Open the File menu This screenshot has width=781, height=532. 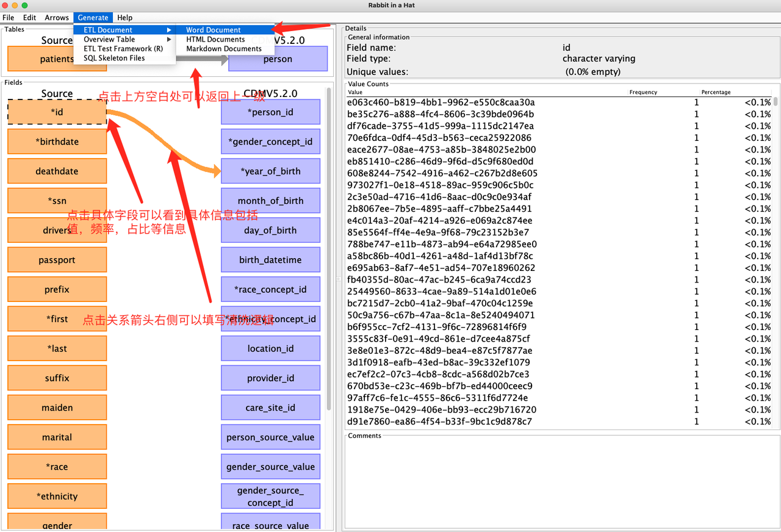click(8, 17)
